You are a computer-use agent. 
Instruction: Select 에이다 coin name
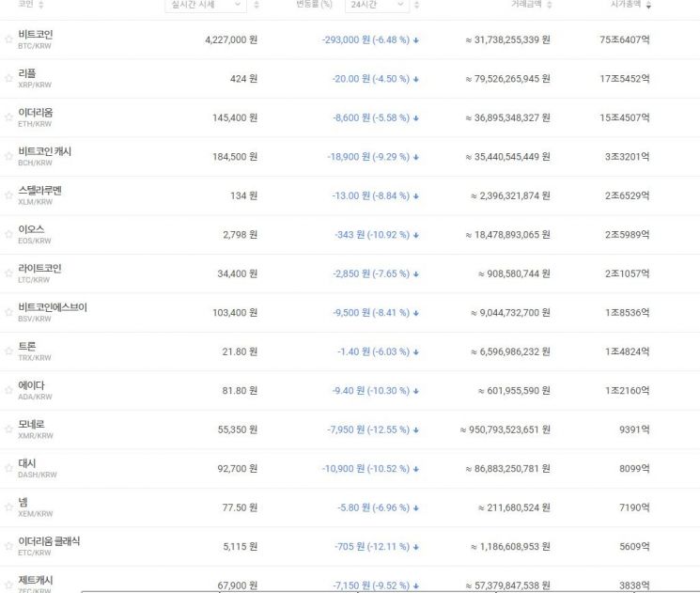coord(31,385)
